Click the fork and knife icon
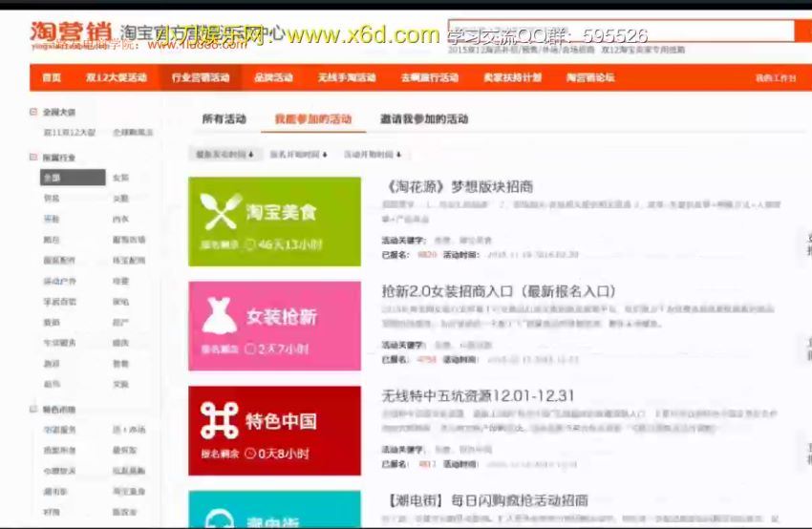Viewport: 812px width, 529px height. tap(221, 211)
